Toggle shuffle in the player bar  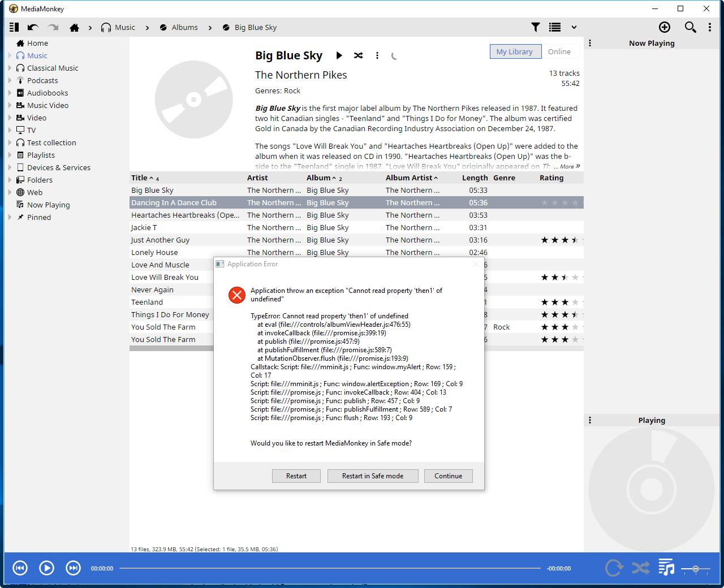(640, 568)
